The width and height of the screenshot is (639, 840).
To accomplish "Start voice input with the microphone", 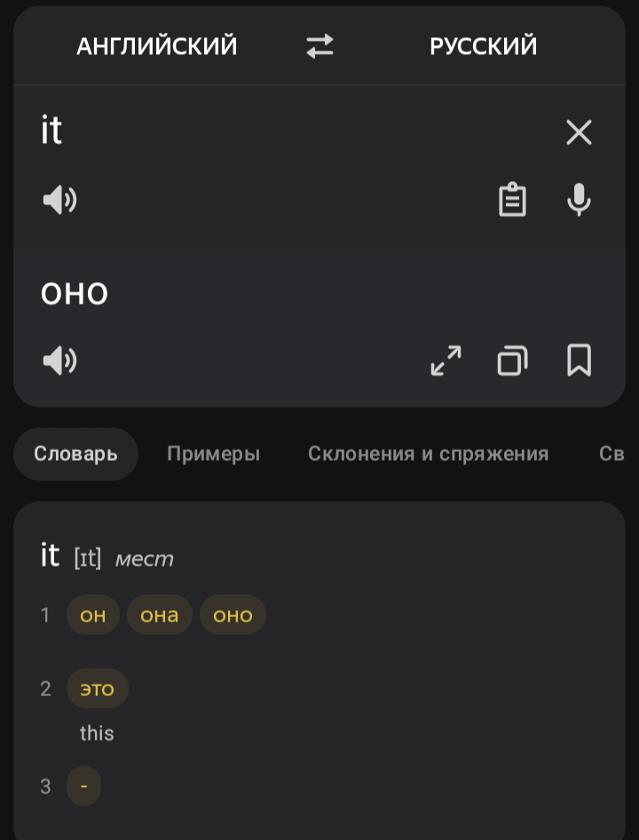I will [579, 201].
